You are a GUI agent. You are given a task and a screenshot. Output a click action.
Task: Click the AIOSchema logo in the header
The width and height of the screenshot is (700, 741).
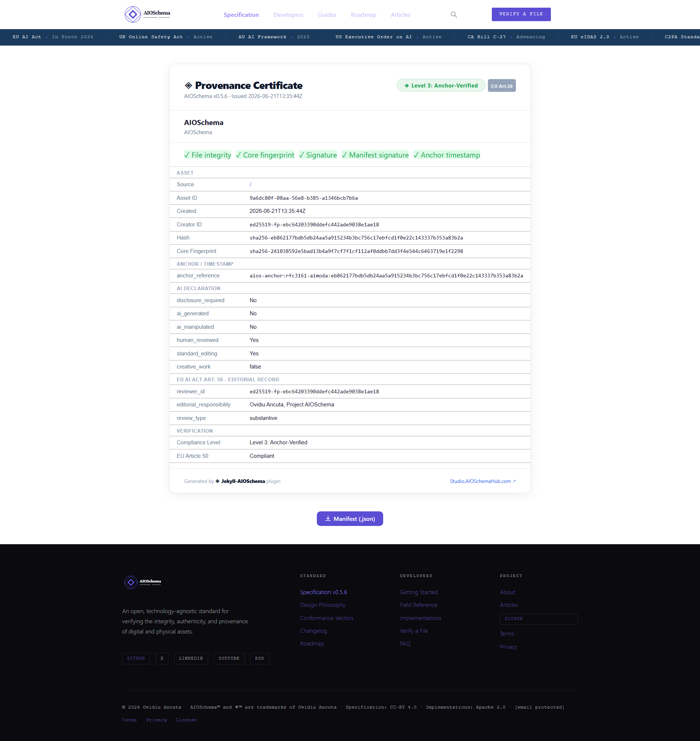tap(147, 14)
